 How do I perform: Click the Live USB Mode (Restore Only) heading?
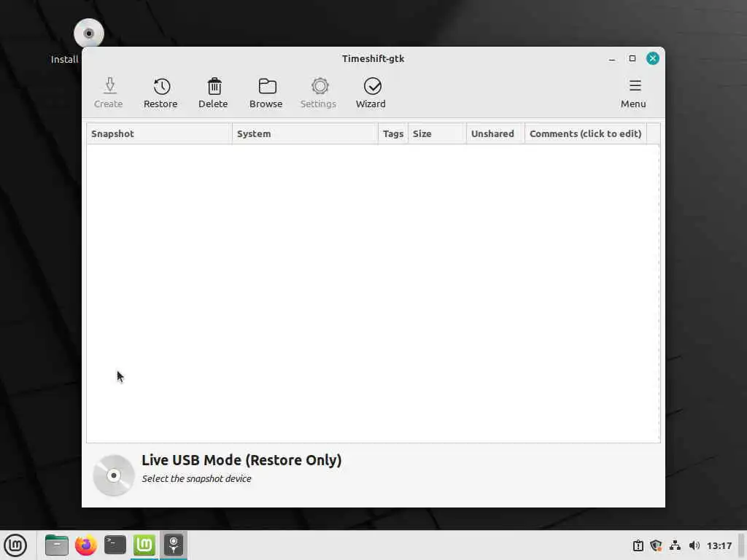(x=241, y=460)
